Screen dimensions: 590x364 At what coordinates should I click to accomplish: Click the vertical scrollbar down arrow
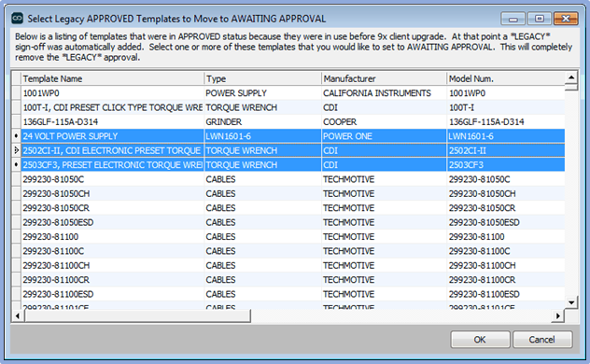(x=571, y=302)
